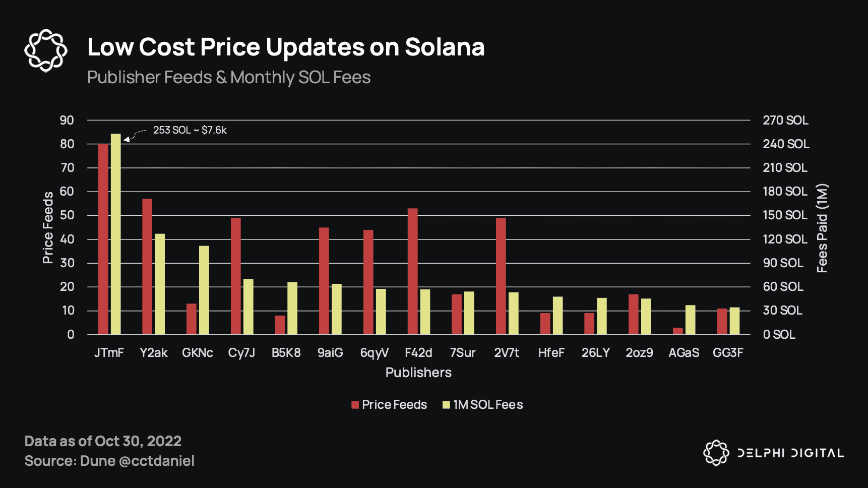Viewport: 868px width, 488px height.
Task: Select the GG3F publisher label
Action: pos(728,352)
